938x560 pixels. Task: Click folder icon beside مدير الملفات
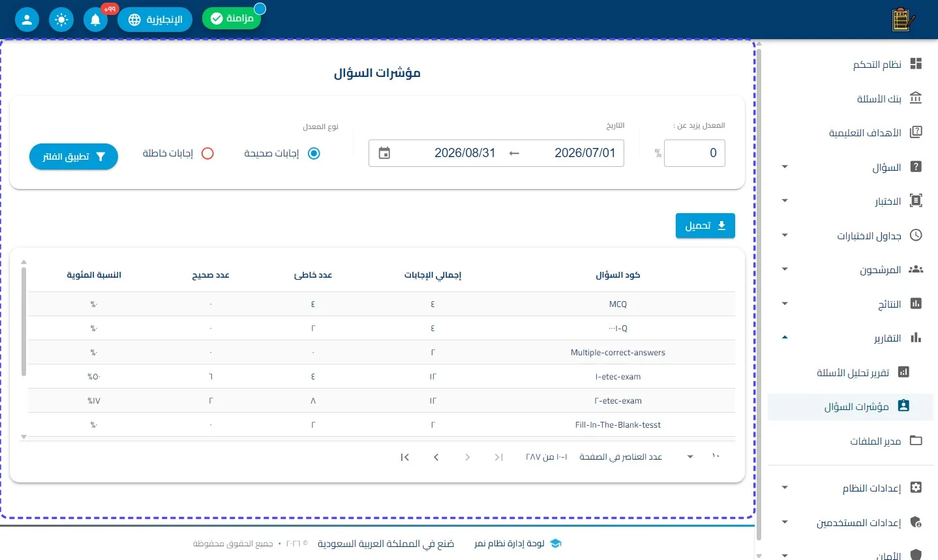[916, 441]
